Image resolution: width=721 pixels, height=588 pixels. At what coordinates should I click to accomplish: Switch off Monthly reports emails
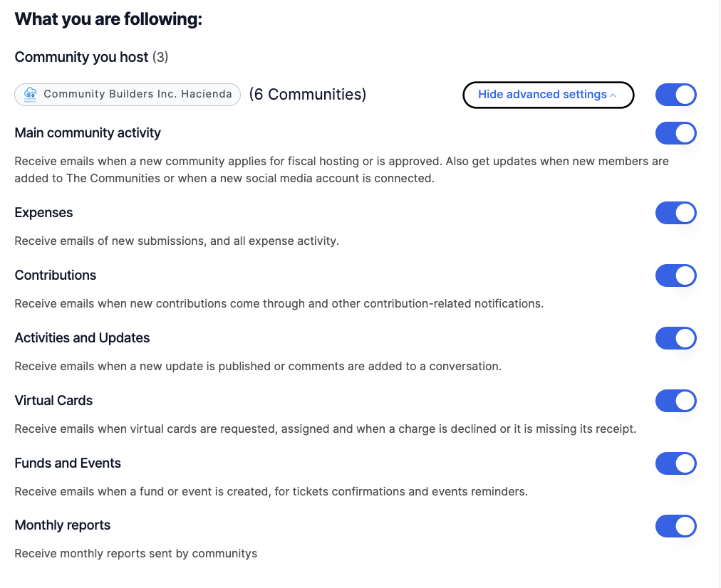[675, 526]
